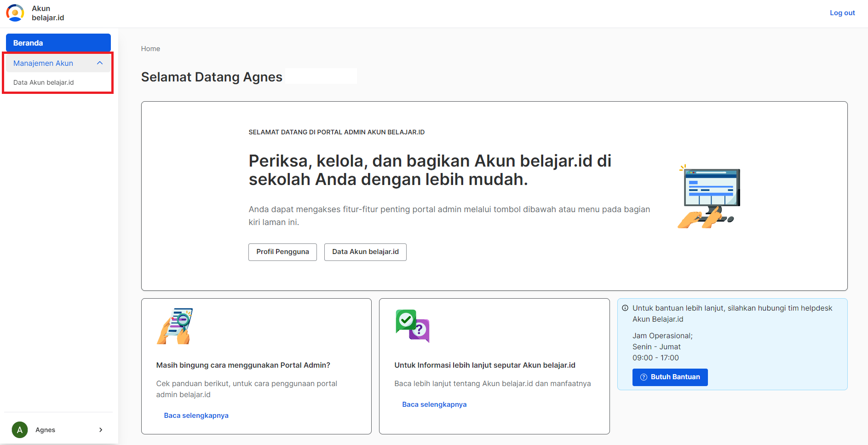
Task: Click Butuh Bantuan for helpdesk support
Action: (x=670, y=377)
